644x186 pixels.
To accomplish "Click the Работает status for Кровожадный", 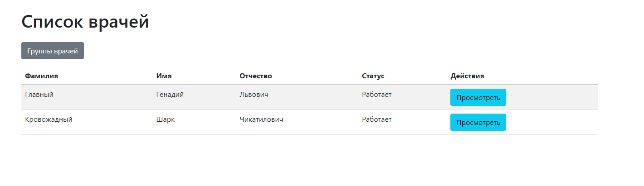I will point(376,119).
